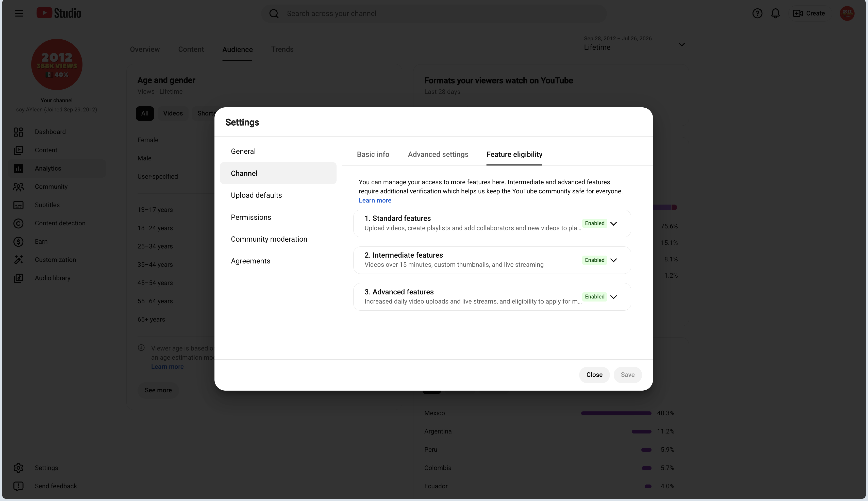The image size is (868, 501).
Task: Click the YouTube Studio logo
Action: [59, 13]
